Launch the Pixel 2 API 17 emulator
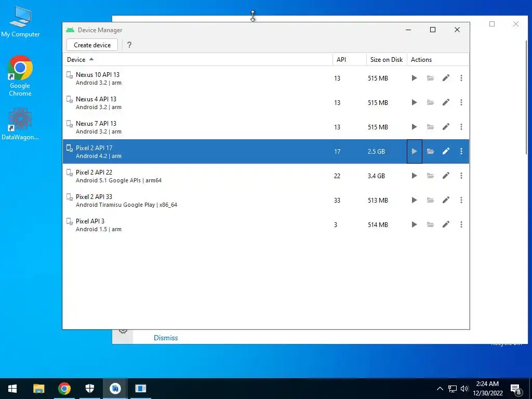532x399 pixels. (x=414, y=151)
